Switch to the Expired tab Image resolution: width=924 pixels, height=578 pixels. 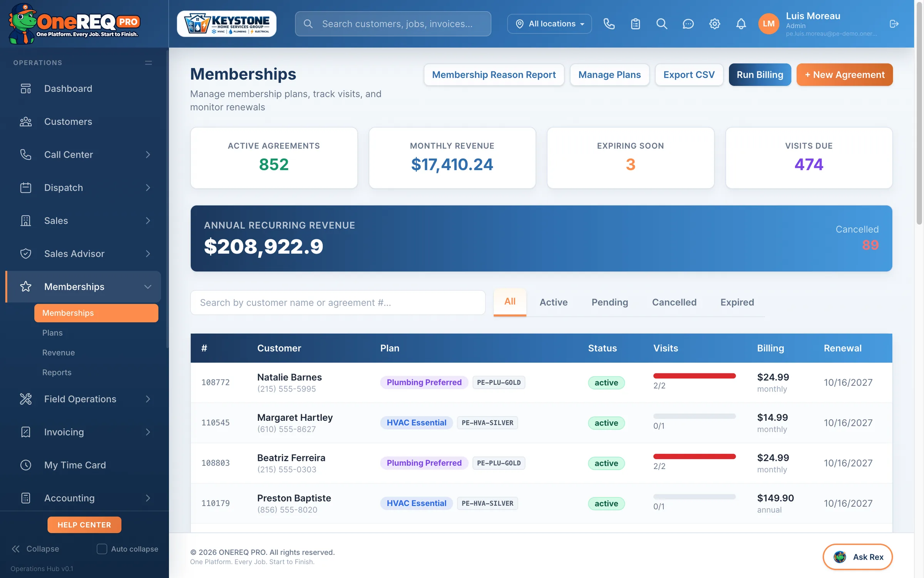pos(737,302)
